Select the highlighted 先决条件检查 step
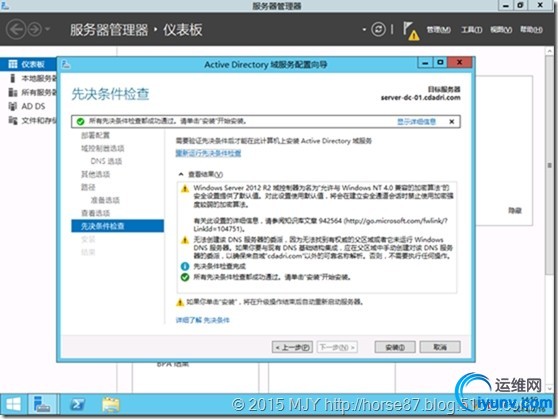The height and width of the screenshot is (419, 558). (x=117, y=226)
